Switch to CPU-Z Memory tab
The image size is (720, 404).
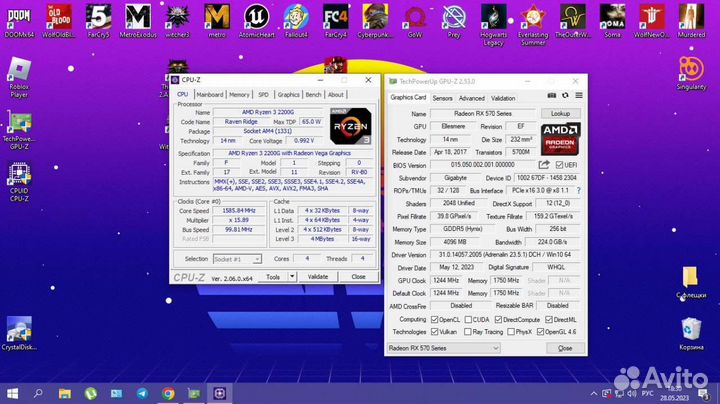(x=239, y=95)
